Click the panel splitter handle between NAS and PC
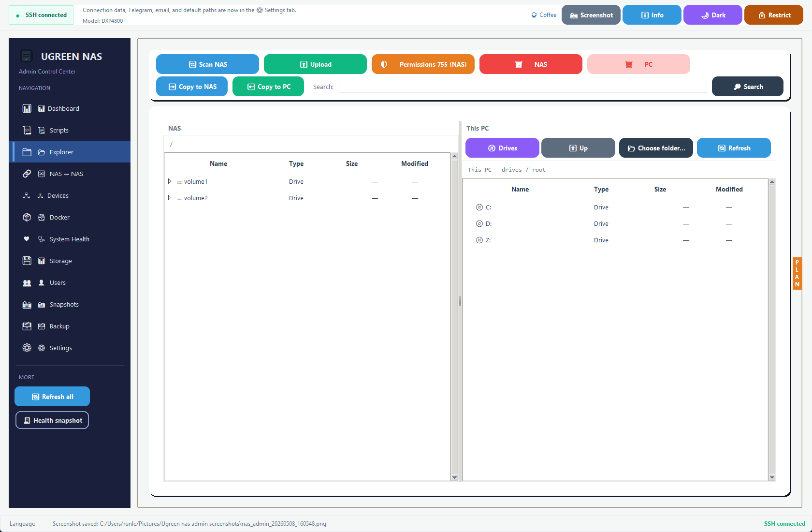 [x=460, y=301]
